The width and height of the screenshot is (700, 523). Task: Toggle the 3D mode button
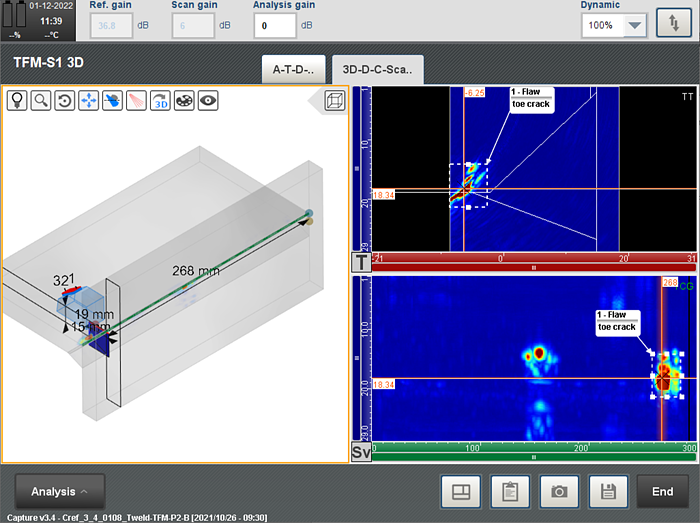[x=160, y=100]
